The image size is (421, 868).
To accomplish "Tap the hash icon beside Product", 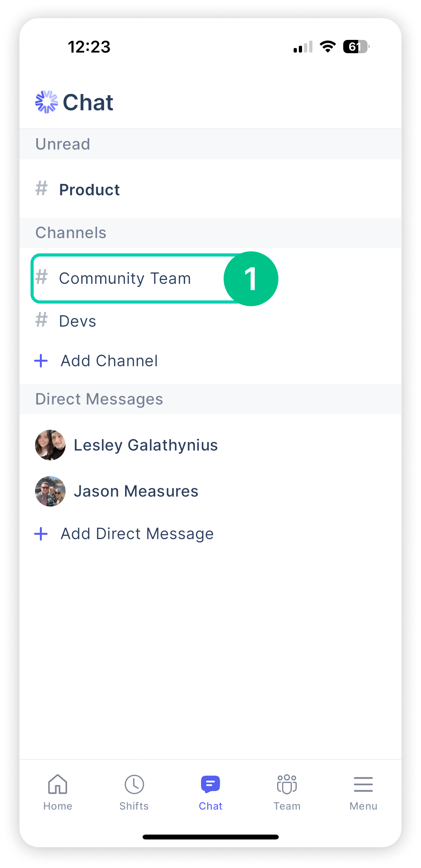I will [41, 188].
